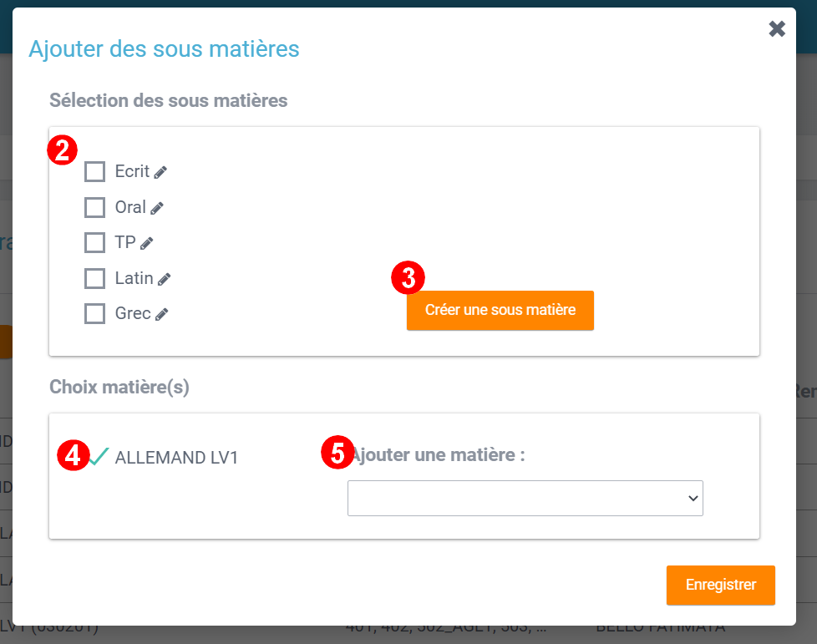Save with the Enregistrer button

pos(721,585)
